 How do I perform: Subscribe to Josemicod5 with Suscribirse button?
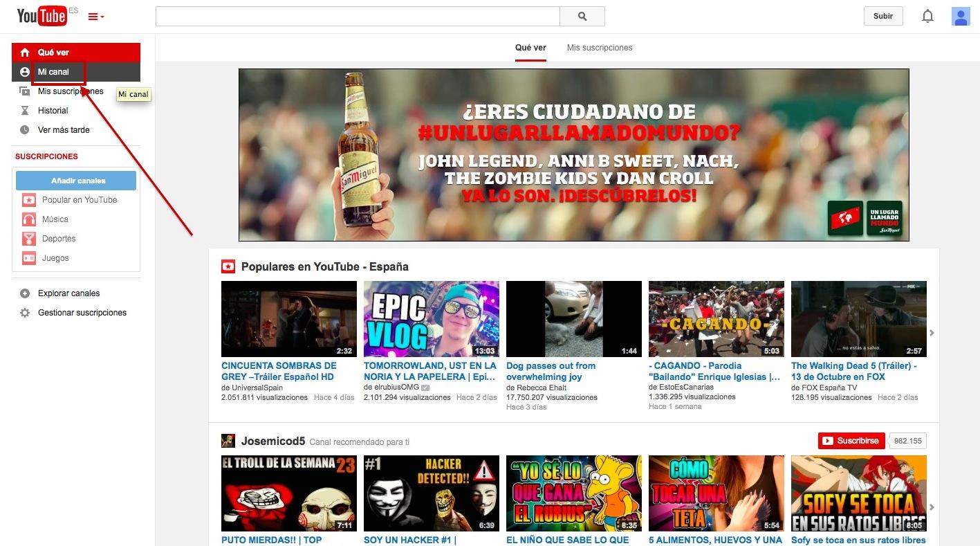pos(851,441)
